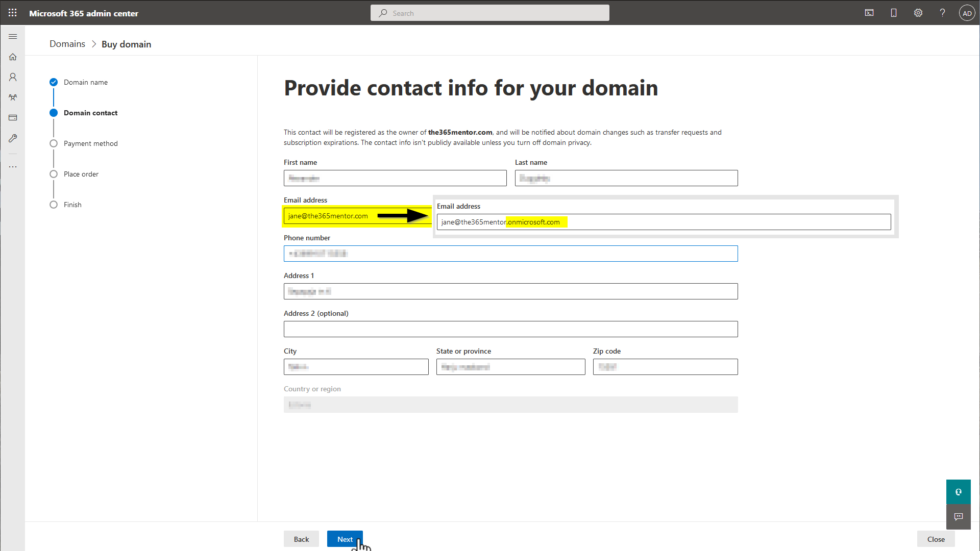
Task: Select the Search bar icon
Action: [x=383, y=13]
